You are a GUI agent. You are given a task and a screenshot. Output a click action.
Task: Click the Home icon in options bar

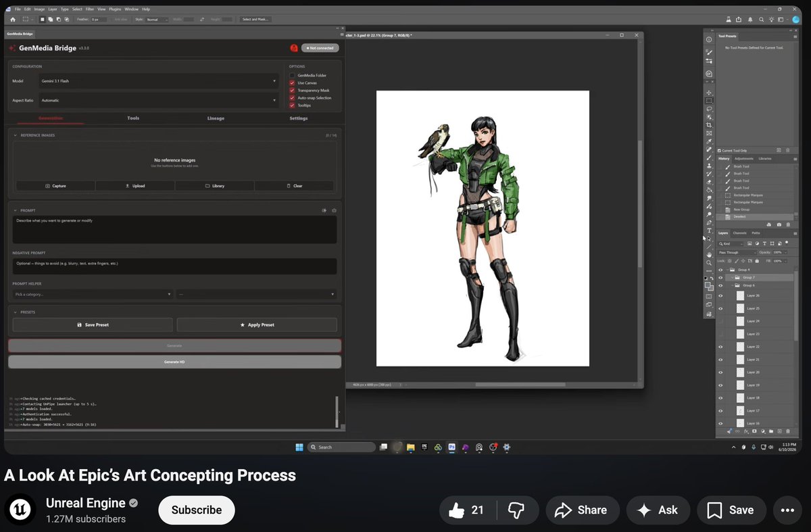coord(12,20)
